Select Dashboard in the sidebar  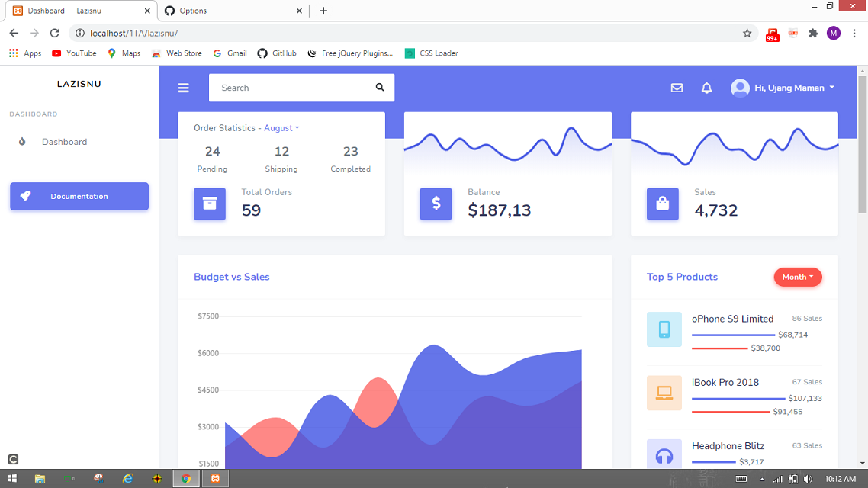click(64, 142)
